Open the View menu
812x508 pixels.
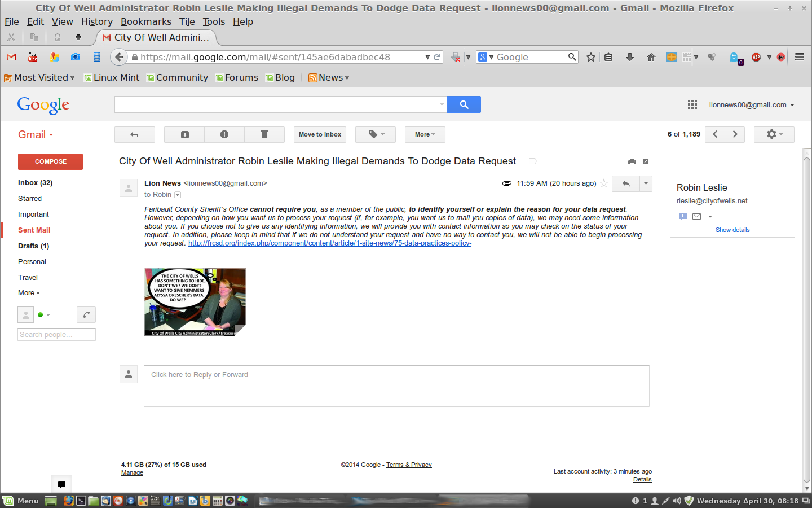pos(63,21)
